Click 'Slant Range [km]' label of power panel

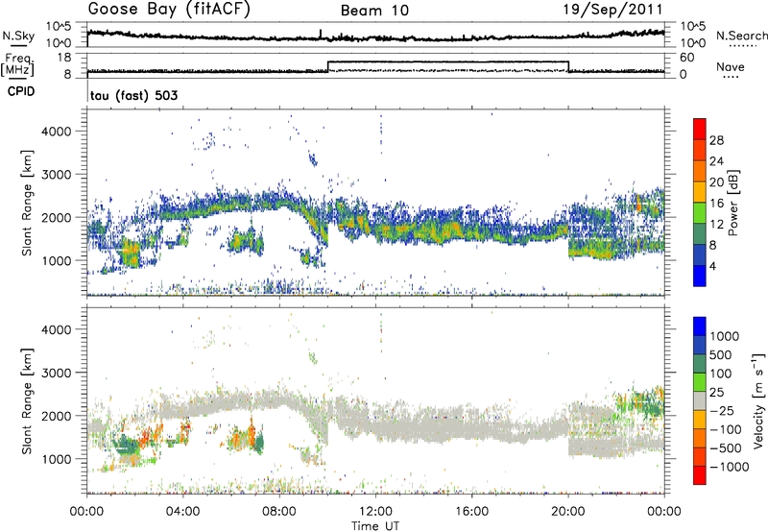26,203
